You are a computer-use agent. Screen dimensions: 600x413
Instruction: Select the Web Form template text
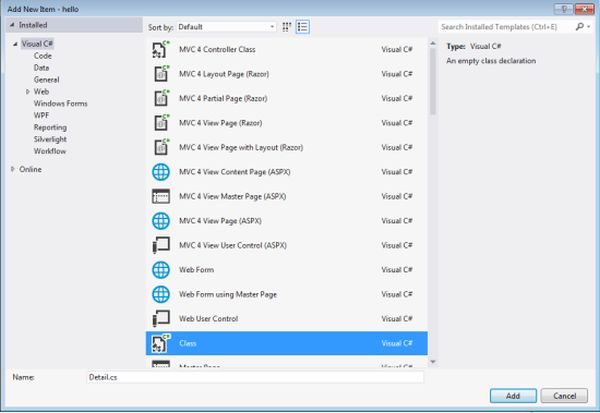pyautogui.click(x=196, y=270)
